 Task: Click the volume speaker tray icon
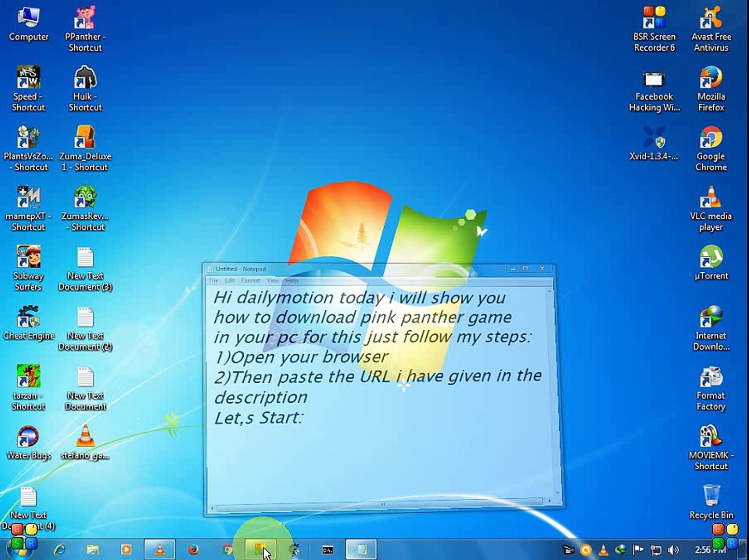pyautogui.click(x=673, y=550)
